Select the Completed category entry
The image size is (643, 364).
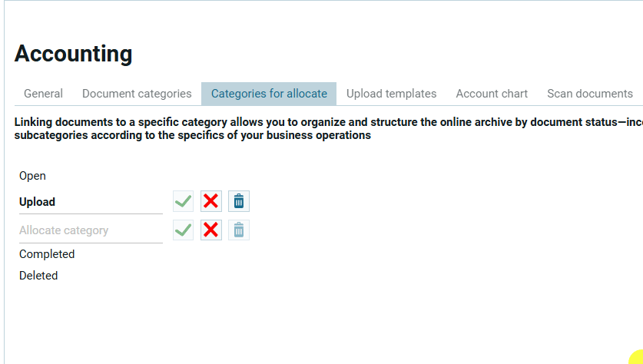pos(47,254)
